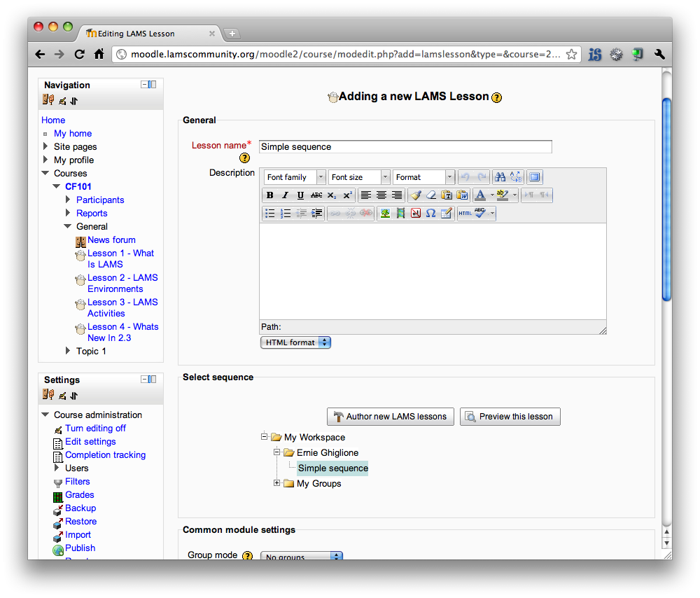Click the Find binoculars icon
This screenshot has width=700, height=598.
500,177
